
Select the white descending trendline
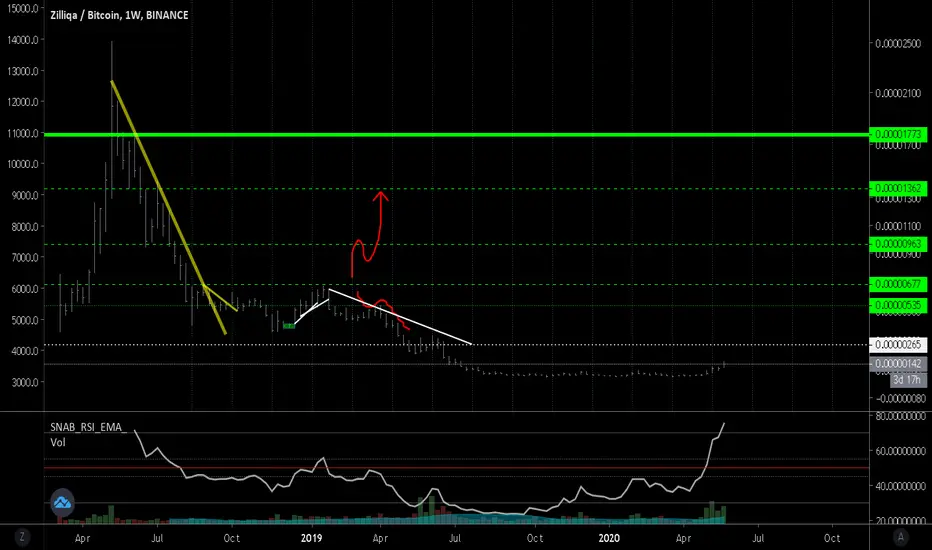click(x=400, y=316)
